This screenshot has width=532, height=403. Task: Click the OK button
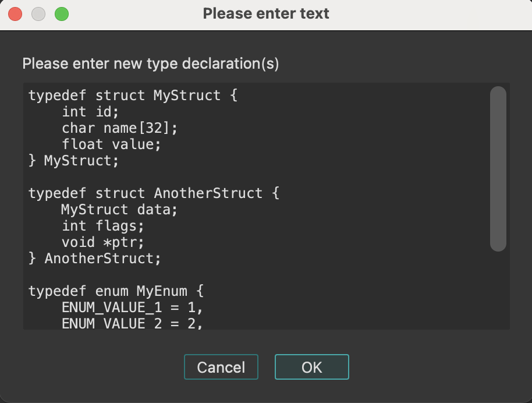click(x=311, y=367)
